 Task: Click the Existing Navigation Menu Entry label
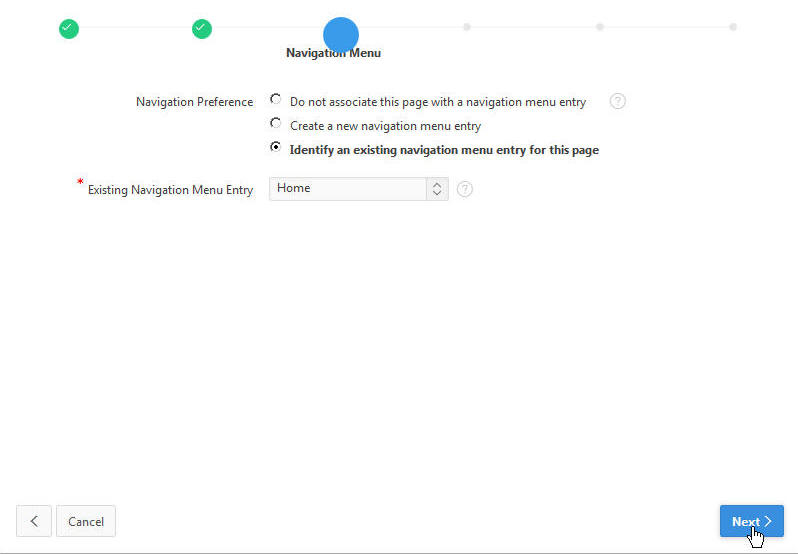pos(170,190)
